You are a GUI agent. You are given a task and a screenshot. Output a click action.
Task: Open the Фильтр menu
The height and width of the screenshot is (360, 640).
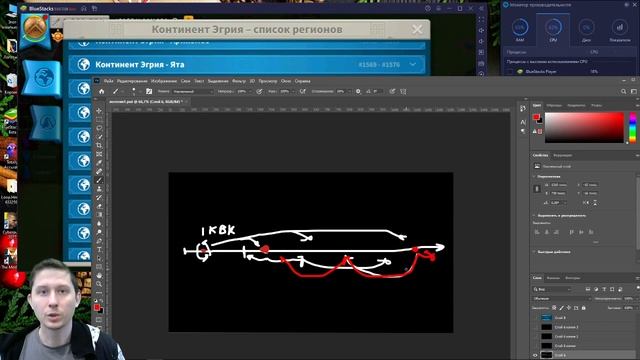(x=239, y=81)
